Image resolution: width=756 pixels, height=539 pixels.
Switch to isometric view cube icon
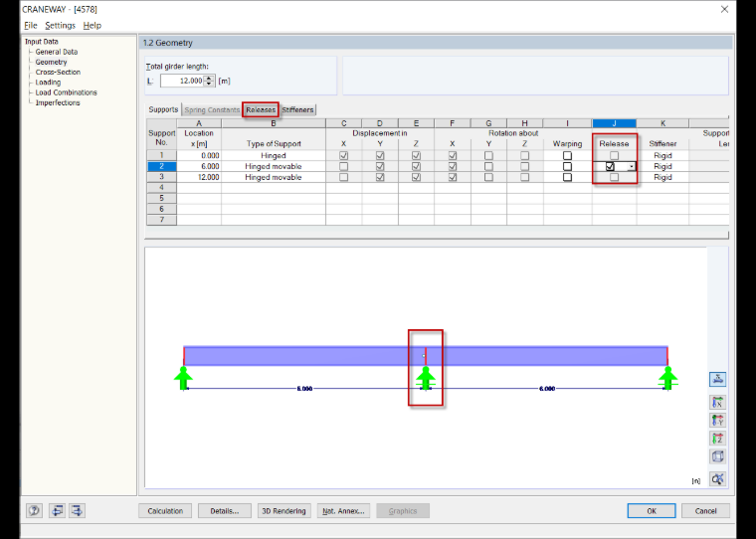point(717,456)
